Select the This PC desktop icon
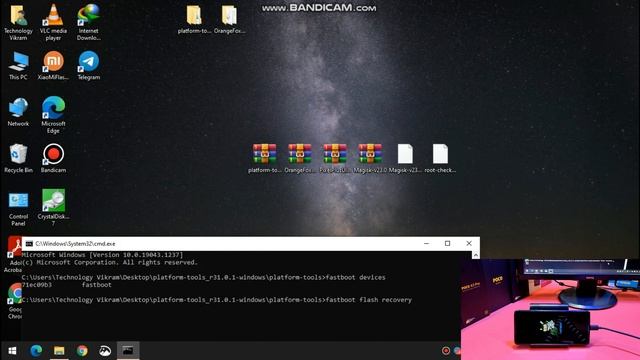This screenshot has height=360, width=640. tap(18, 65)
